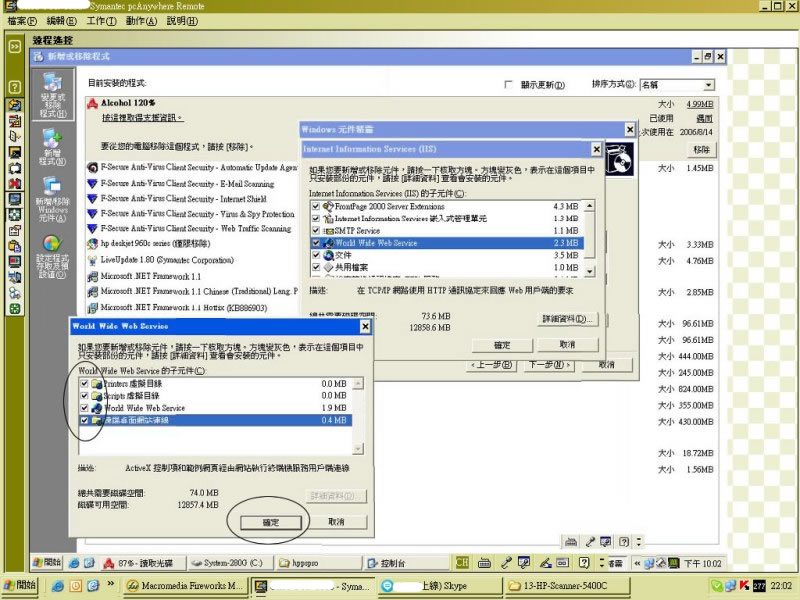Switch to Macromedia Fireworks taskbar button

pyautogui.click(x=186, y=586)
